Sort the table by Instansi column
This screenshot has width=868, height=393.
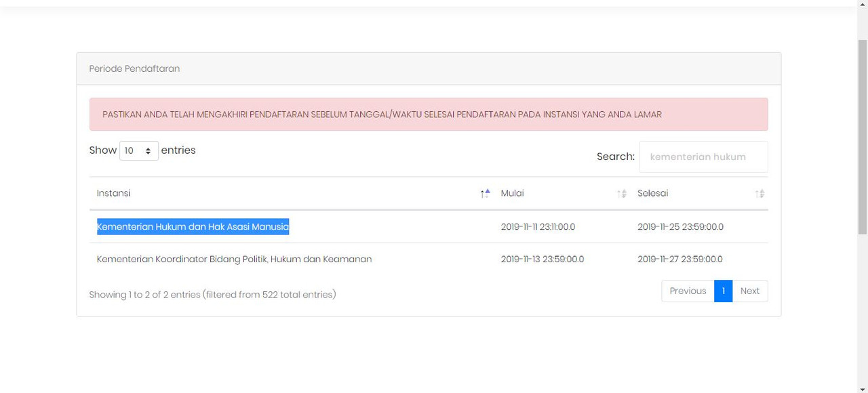coord(291,193)
